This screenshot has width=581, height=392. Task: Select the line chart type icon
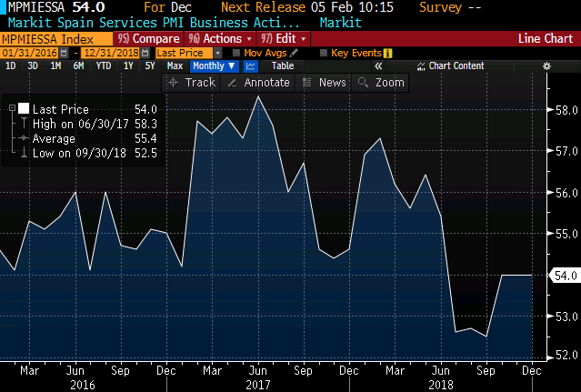[250, 66]
